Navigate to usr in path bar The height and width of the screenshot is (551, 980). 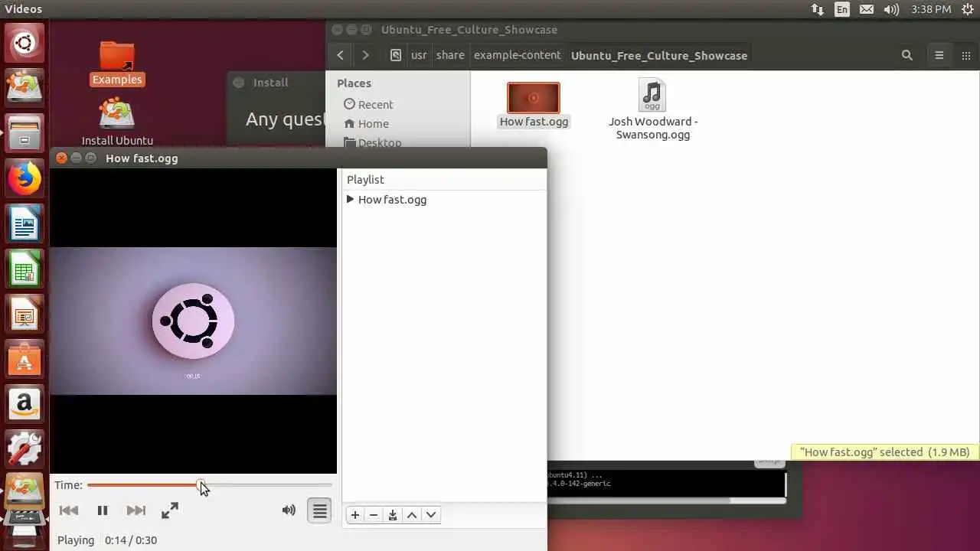tap(419, 55)
